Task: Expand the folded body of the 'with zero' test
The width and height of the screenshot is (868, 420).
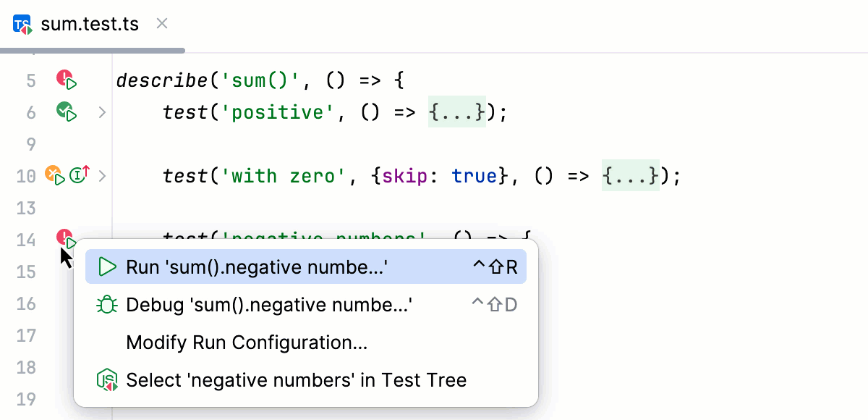Action: click(x=102, y=175)
